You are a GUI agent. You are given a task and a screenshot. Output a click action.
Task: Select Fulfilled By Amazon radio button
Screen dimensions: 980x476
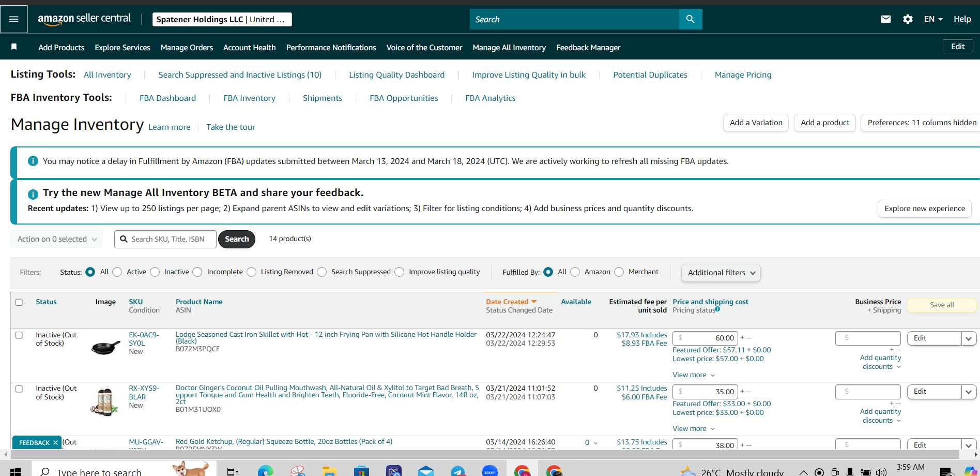tap(575, 272)
